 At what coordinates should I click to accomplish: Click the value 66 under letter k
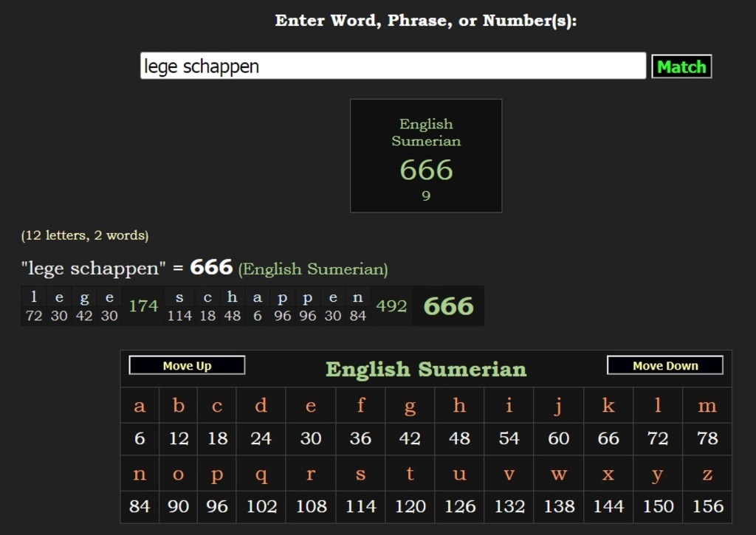click(x=608, y=438)
